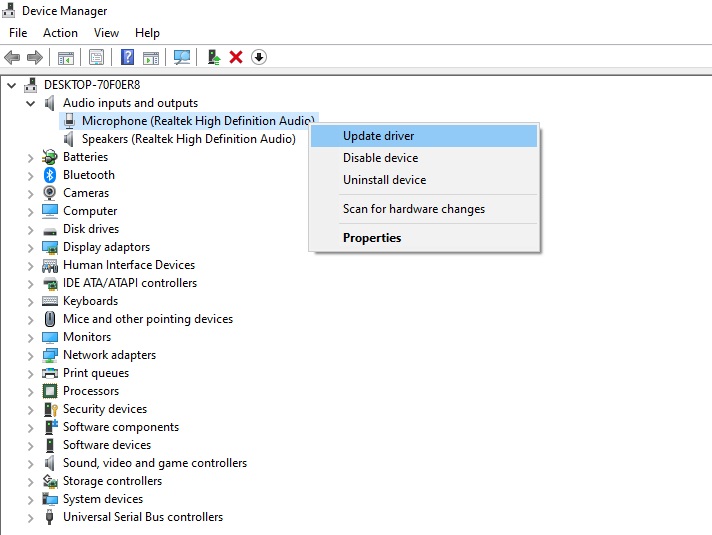Expand the IDE ATA/ATAPI controllers arrow
Screen dimensions: 712x535
click(30, 284)
